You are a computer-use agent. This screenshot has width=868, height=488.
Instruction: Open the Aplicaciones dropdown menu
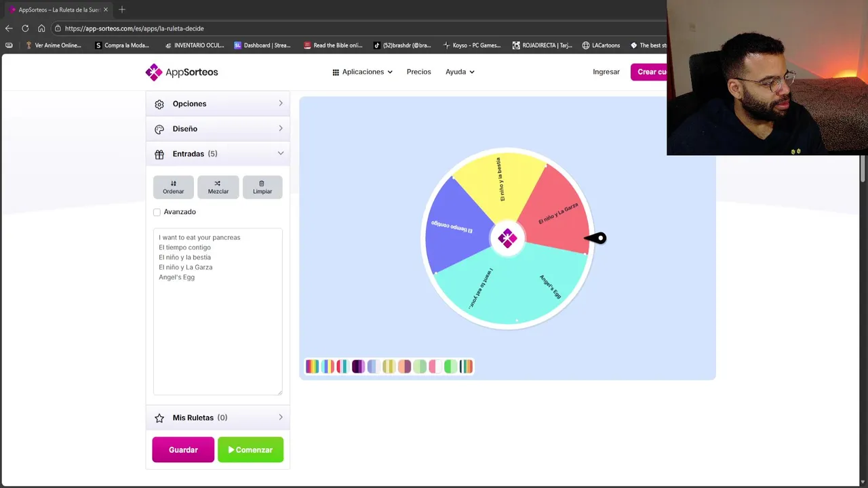[362, 72]
